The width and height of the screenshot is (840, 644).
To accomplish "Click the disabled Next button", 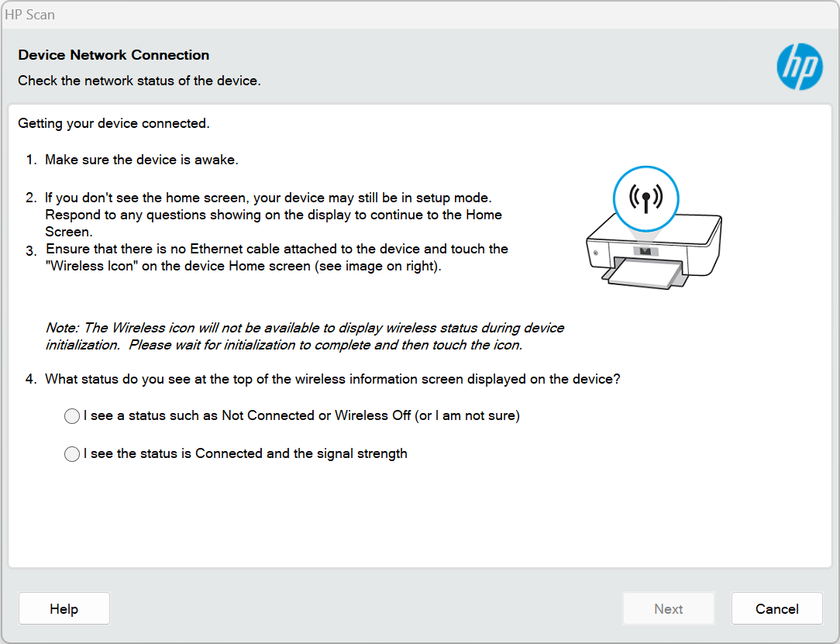I will coord(668,608).
